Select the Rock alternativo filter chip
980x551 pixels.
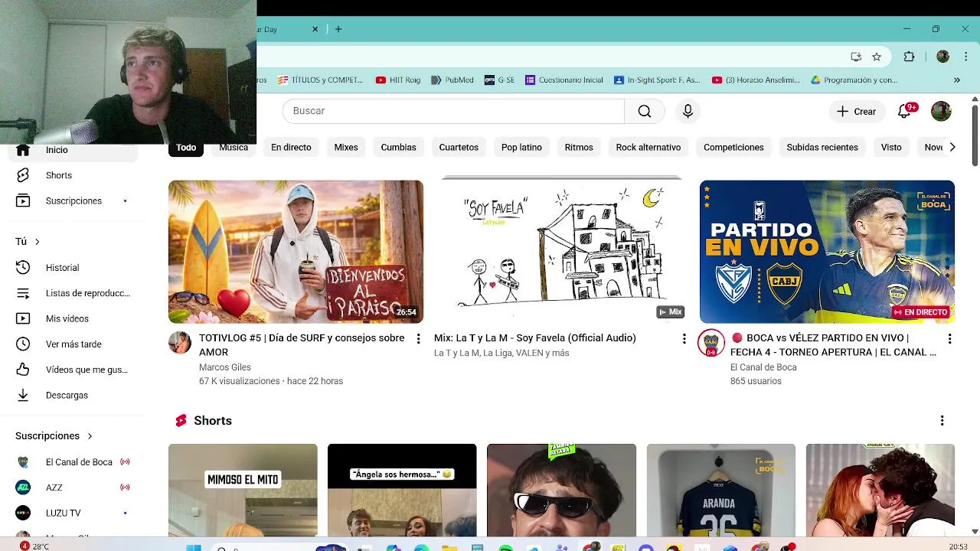(x=648, y=147)
